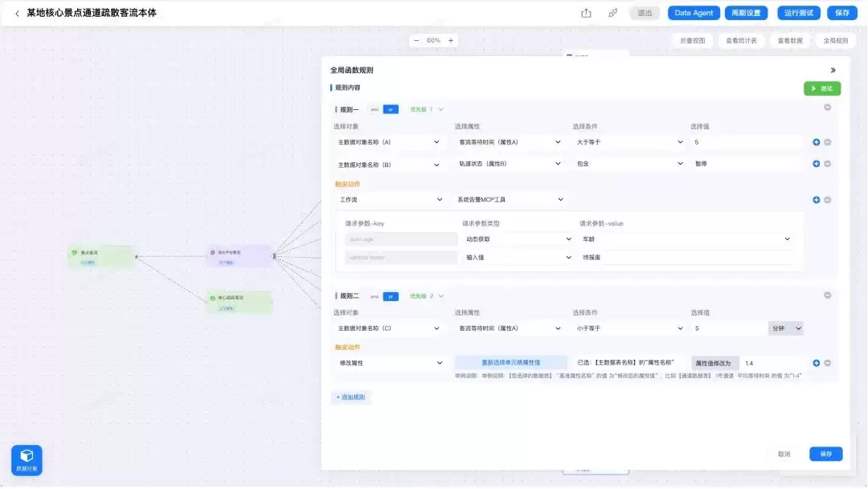Screen dimensions: 868x489
Task: Delete 规则一 using its minus icon
Action: [828, 108]
